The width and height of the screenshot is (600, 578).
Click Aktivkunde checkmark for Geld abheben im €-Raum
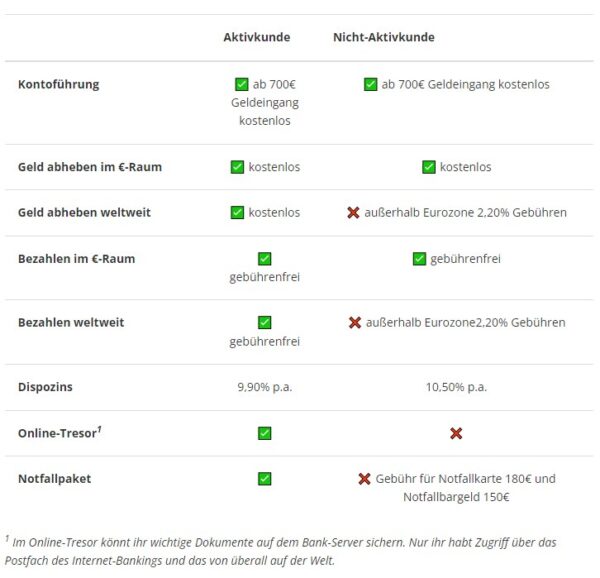[x=237, y=167]
